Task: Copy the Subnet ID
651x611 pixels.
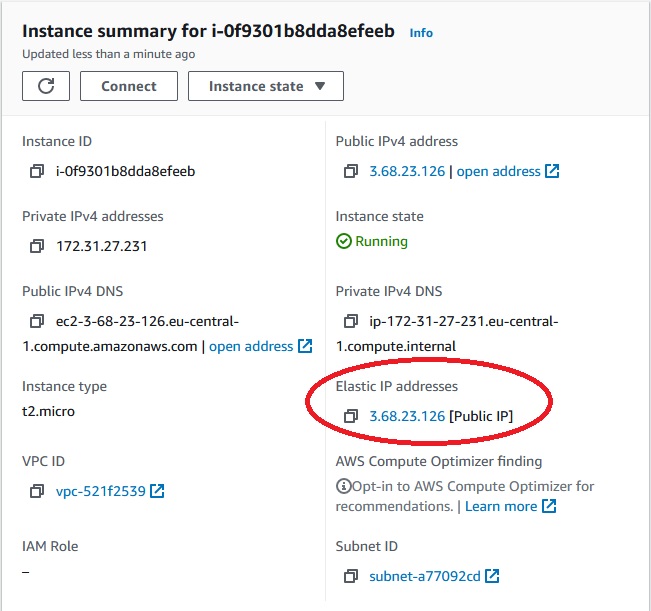Action: click(350, 576)
